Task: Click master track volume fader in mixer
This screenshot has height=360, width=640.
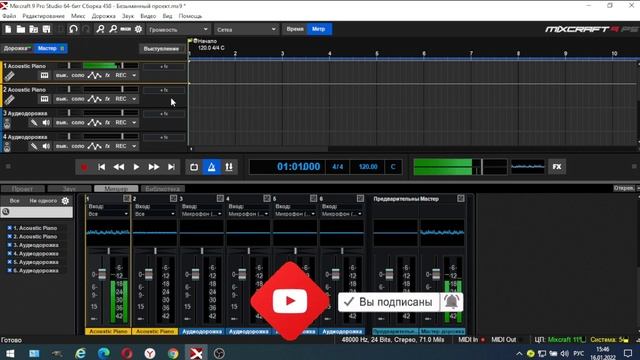Action: (x=436, y=275)
